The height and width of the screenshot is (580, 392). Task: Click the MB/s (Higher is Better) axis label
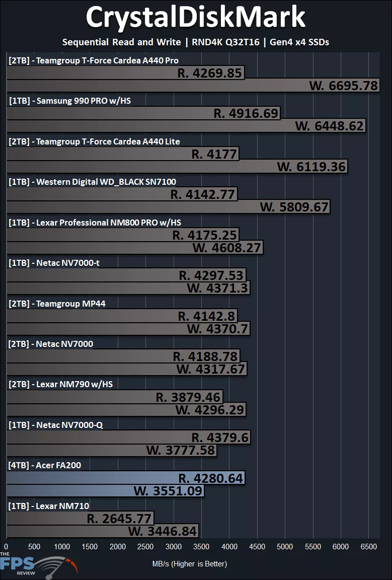click(190, 564)
